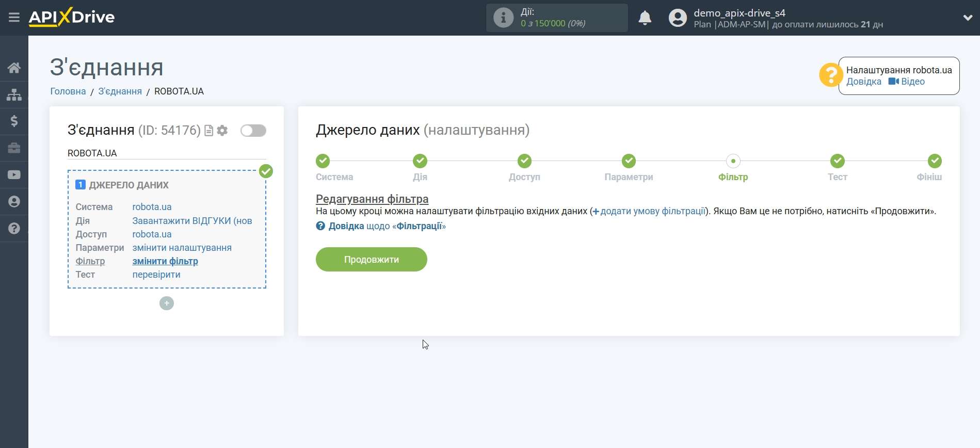Open the Відео link
980x448 pixels.
907,82
